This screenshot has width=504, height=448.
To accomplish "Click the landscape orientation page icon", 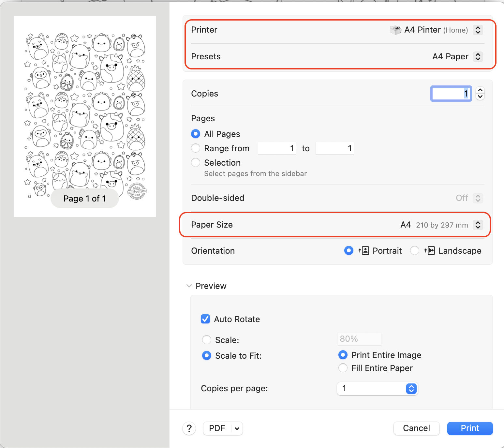I will click(x=430, y=251).
